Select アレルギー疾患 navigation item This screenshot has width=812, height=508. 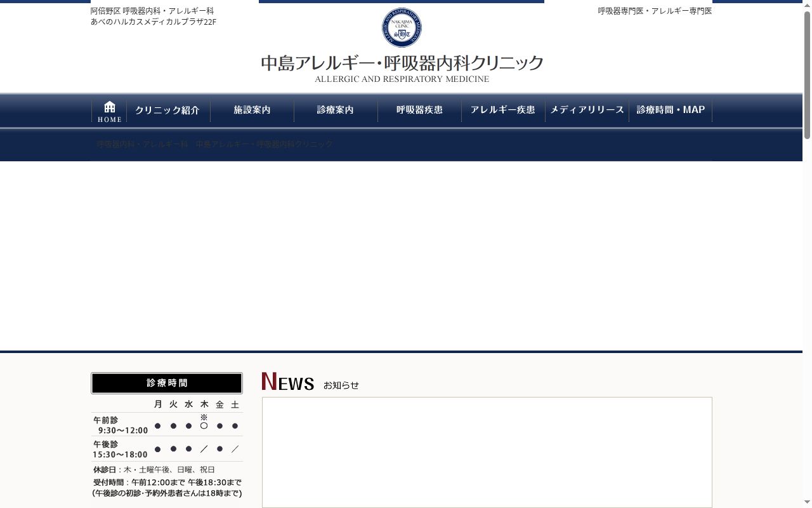click(503, 110)
